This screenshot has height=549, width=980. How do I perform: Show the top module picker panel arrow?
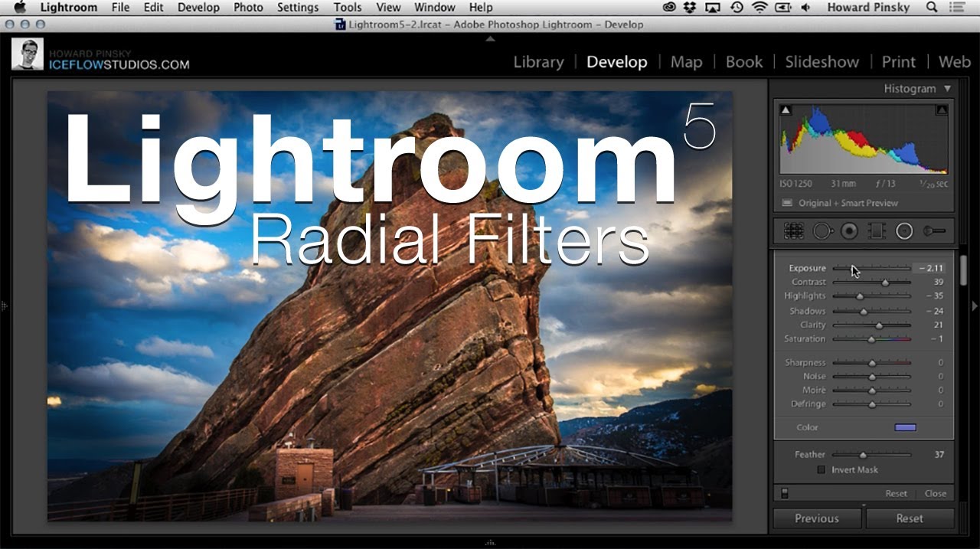click(x=490, y=38)
